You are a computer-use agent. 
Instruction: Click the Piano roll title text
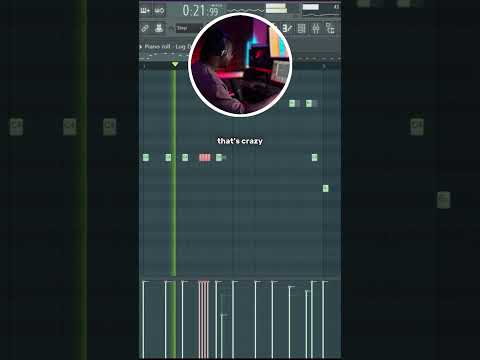tap(157, 47)
